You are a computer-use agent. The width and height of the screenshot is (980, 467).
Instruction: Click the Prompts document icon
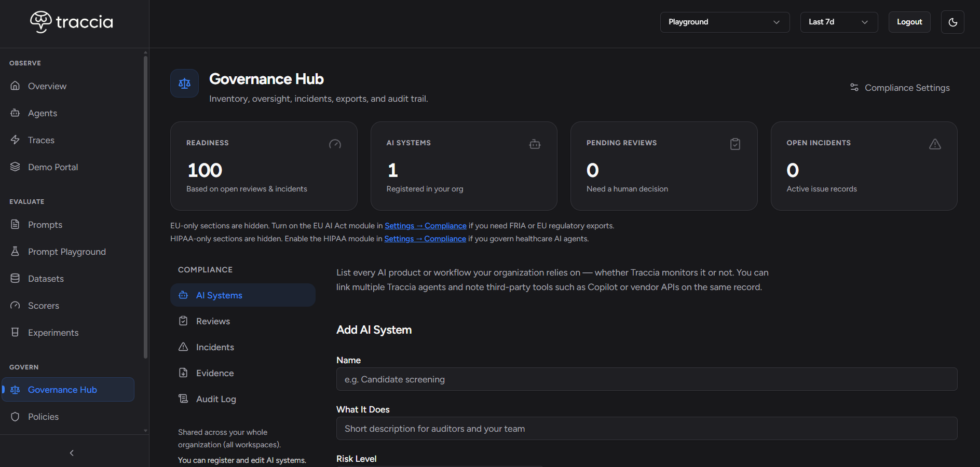(x=15, y=224)
